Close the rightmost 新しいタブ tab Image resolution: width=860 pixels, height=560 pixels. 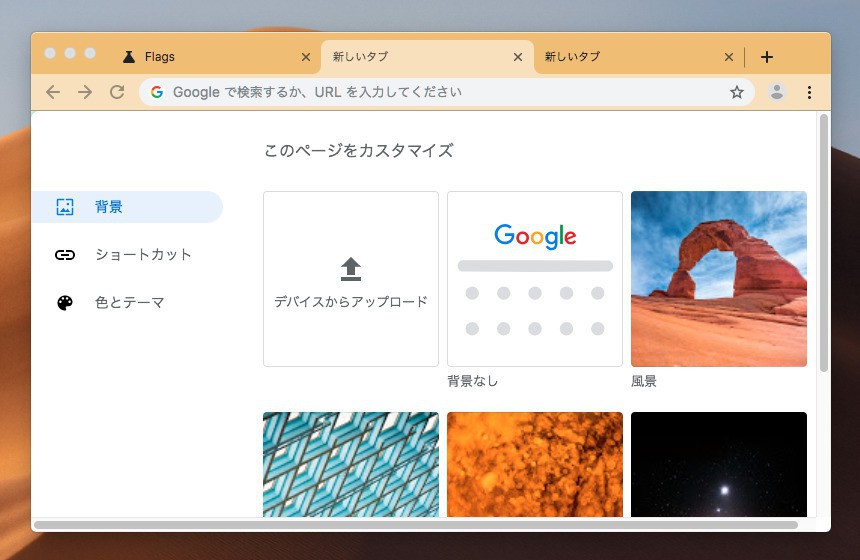click(x=729, y=57)
